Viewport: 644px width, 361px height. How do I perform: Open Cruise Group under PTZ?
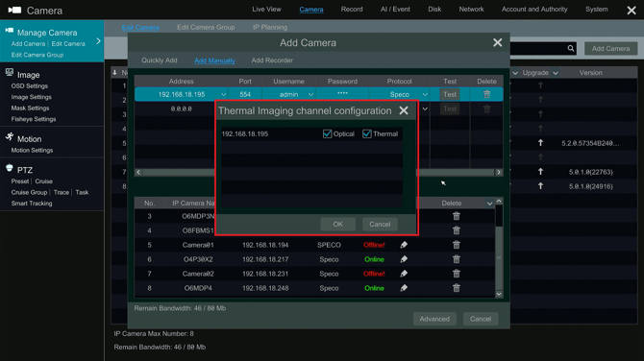[29, 192]
